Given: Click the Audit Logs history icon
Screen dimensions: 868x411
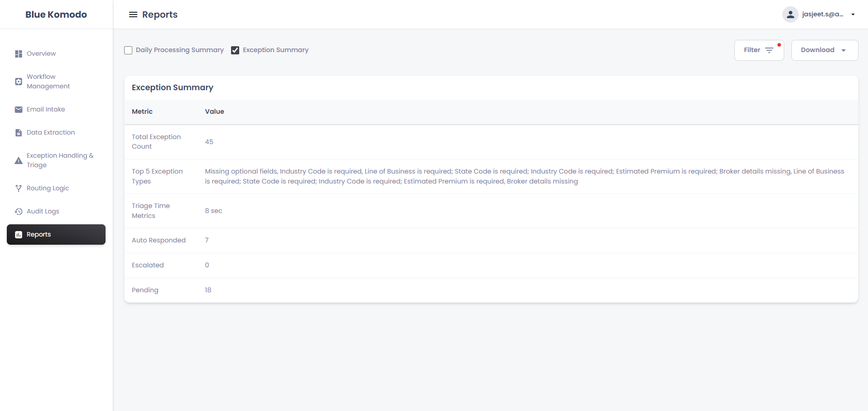Looking at the screenshot, I should coord(19,212).
